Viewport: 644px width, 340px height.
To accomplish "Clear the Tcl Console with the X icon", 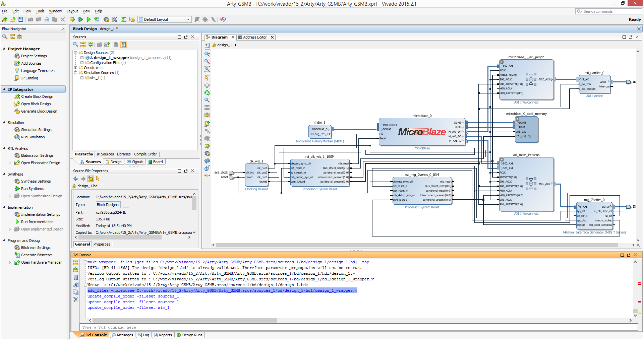I will point(76,299).
